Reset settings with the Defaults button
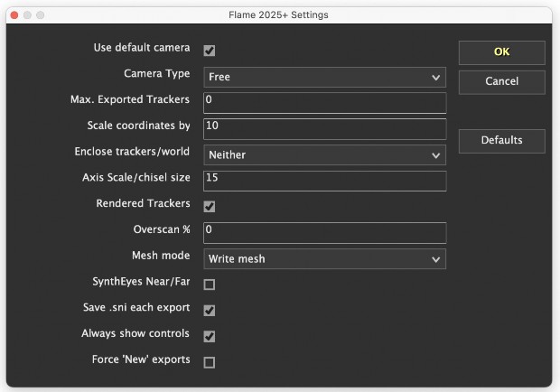560x392 pixels. pyautogui.click(x=501, y=141)
